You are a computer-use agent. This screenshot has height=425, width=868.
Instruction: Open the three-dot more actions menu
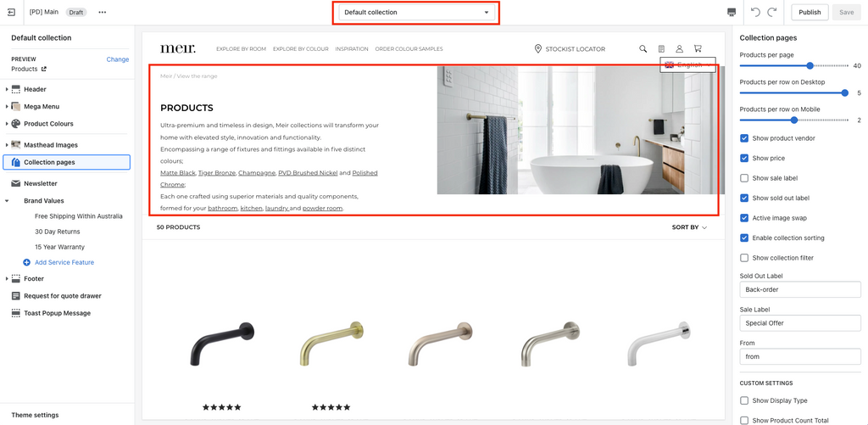103,12
